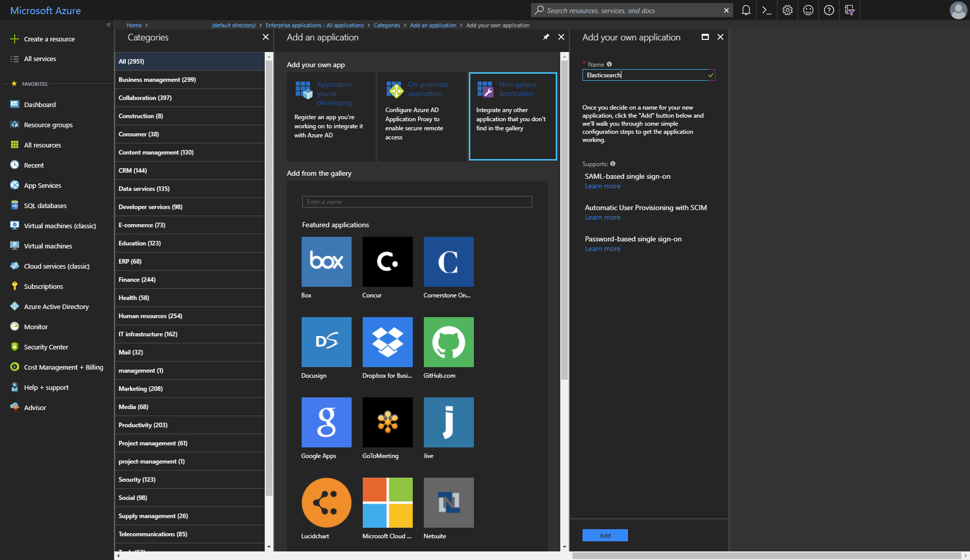The image size is (970, 560).
Task: Select the Security category in the list
Action: click(x=137, y=479)
